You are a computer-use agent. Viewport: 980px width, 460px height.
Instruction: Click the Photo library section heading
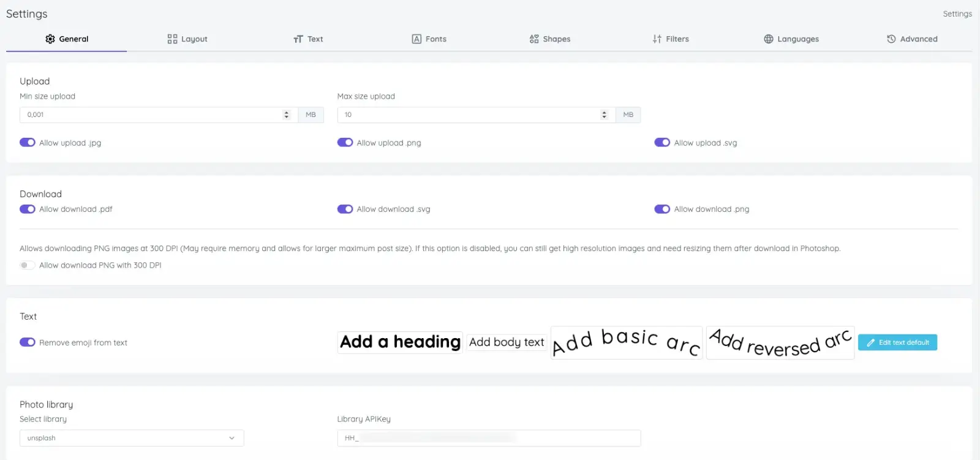pos(46,405)
